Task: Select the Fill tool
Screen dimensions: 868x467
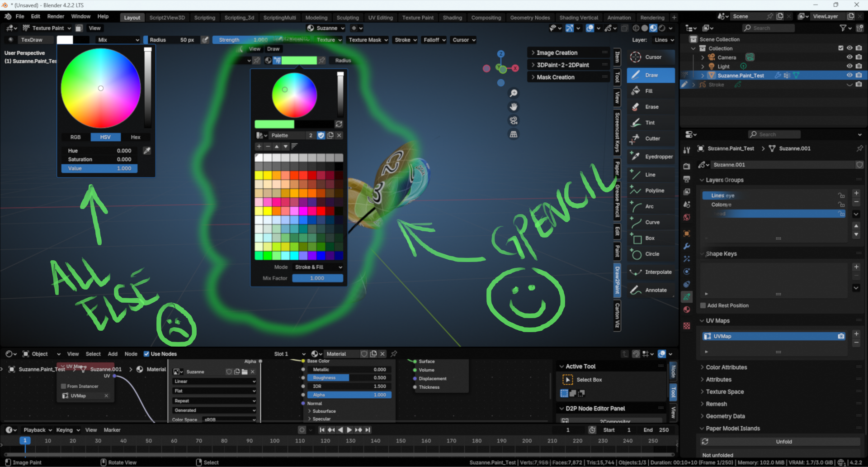Action: pos(651,91)
